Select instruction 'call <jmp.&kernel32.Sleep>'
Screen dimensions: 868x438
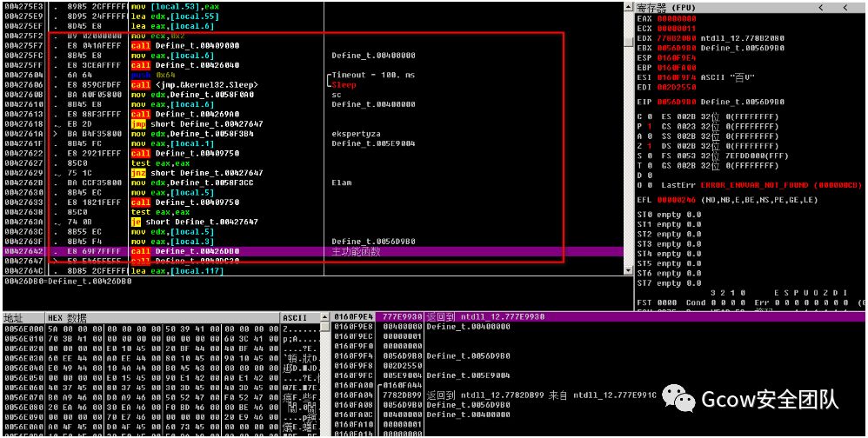(x=195, y=84)
